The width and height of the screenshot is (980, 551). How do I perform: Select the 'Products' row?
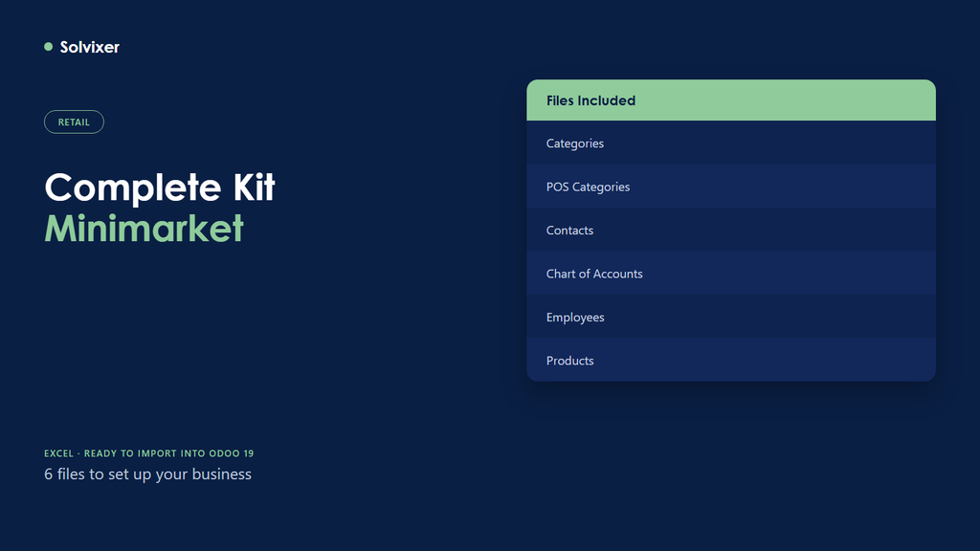(731, 360)
